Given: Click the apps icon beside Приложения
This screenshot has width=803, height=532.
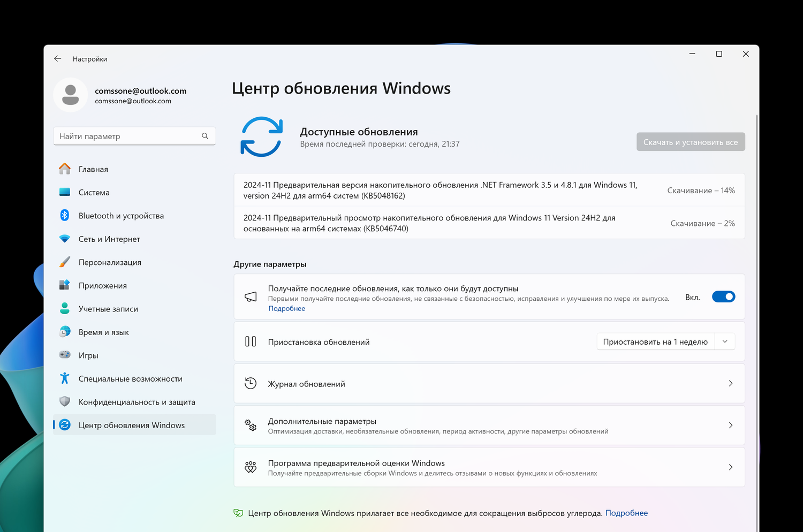Looking at the screenshot, I should point(65,285).
